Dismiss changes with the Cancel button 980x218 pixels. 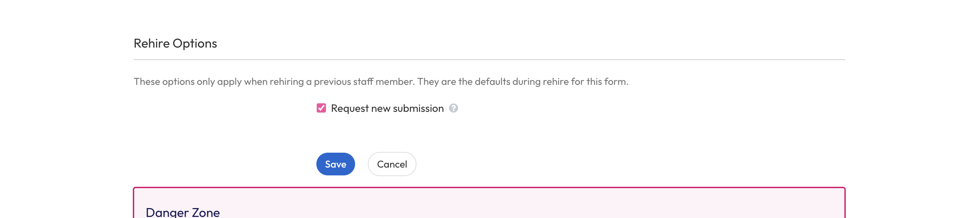click(392, 164)
